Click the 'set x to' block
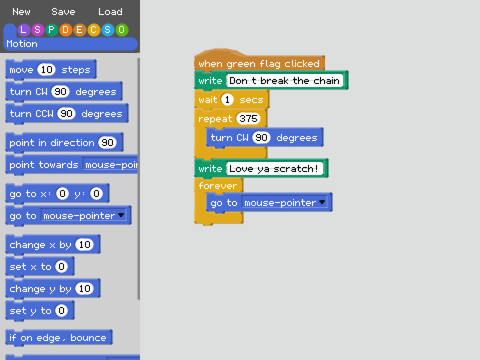The height and width of the screenshot is (360, 480). pos(40,267)
